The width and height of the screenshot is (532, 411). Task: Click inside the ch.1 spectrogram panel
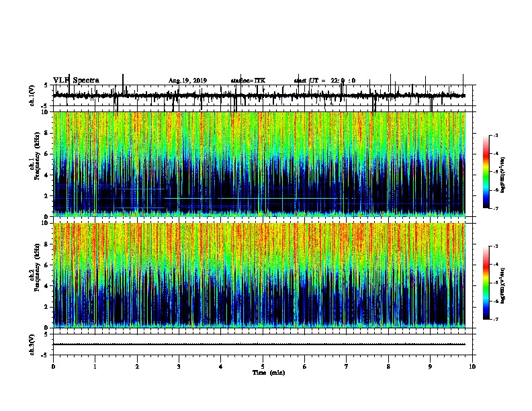259,164
